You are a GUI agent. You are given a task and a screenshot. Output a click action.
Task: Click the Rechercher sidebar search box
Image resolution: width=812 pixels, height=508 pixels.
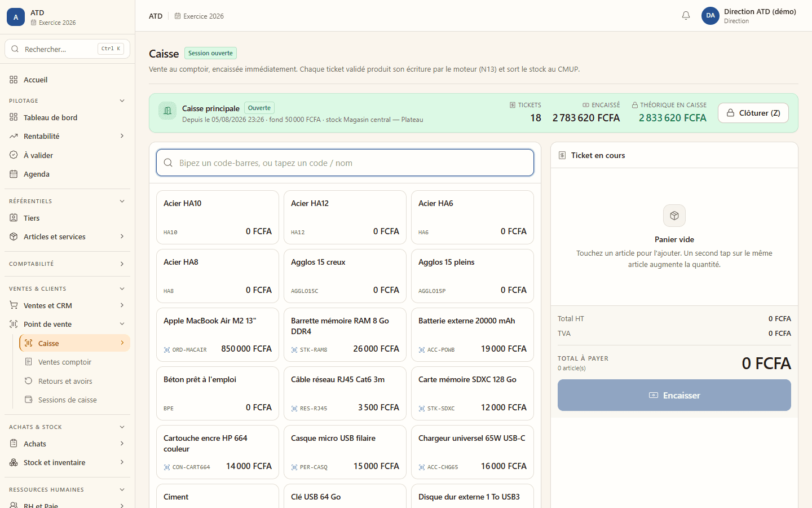click(67, 49)
